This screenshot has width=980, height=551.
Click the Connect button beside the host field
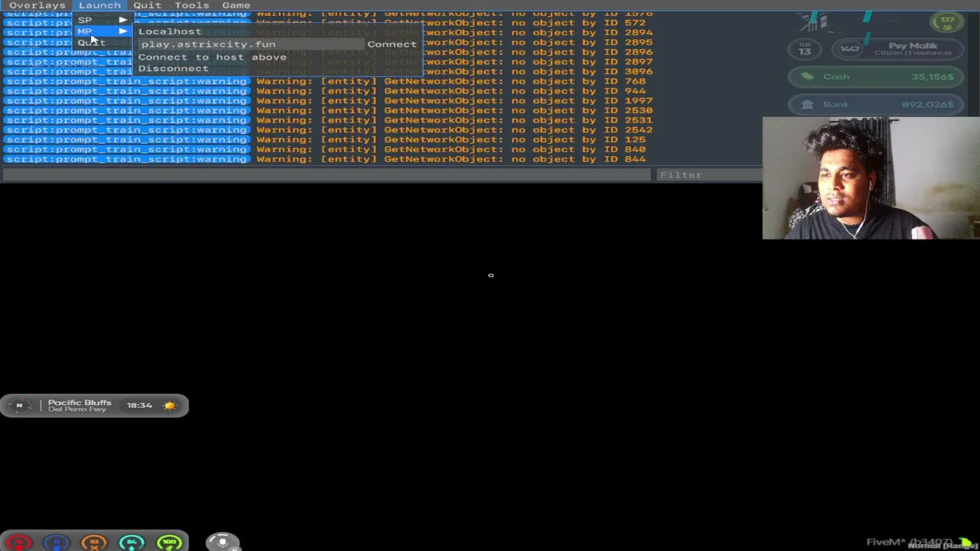(x=392, y=44)
